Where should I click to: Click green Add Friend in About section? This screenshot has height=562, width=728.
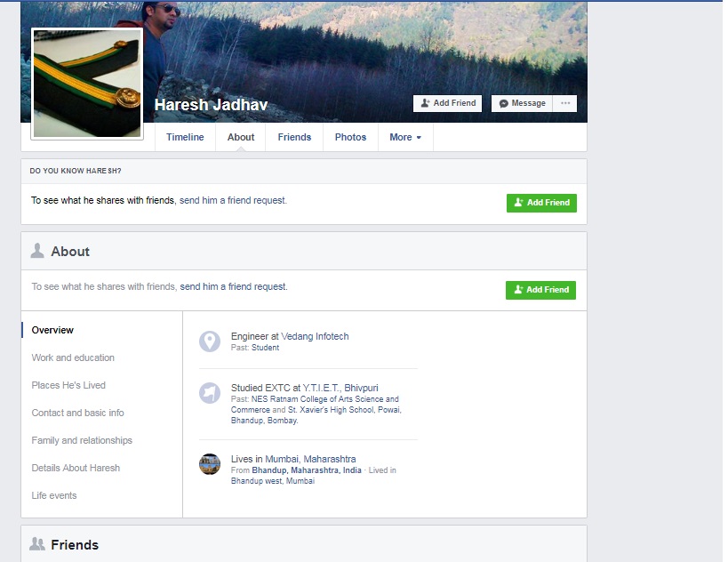click(x=541, y=290)
